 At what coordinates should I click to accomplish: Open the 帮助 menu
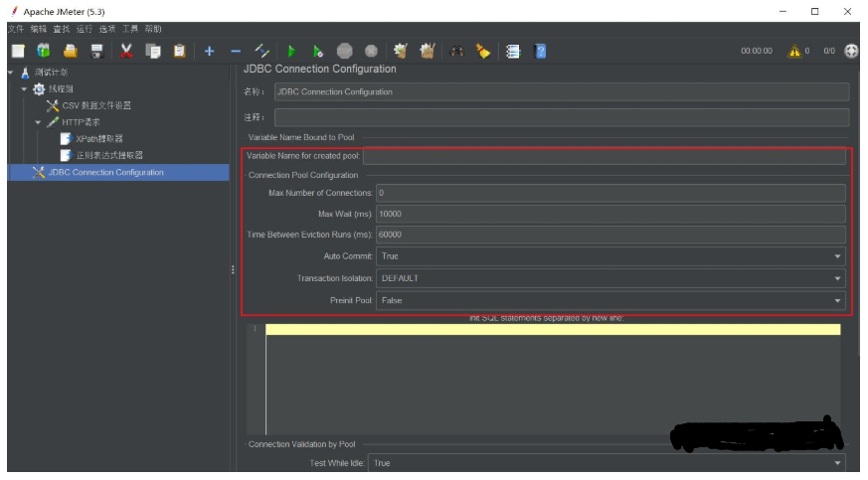click(153, 29)
